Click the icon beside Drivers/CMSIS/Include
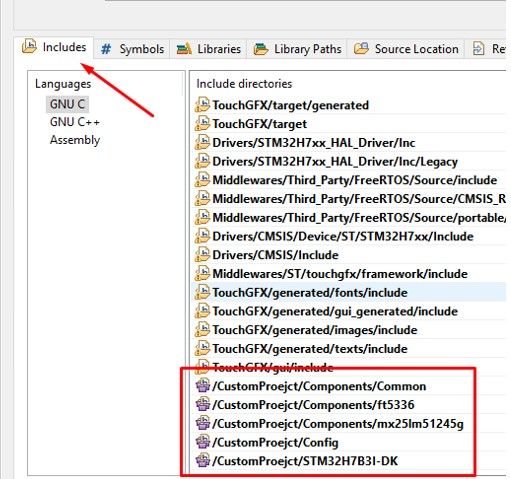The width and height of the screenshot is (511, 479). click(x=202, y=255)
